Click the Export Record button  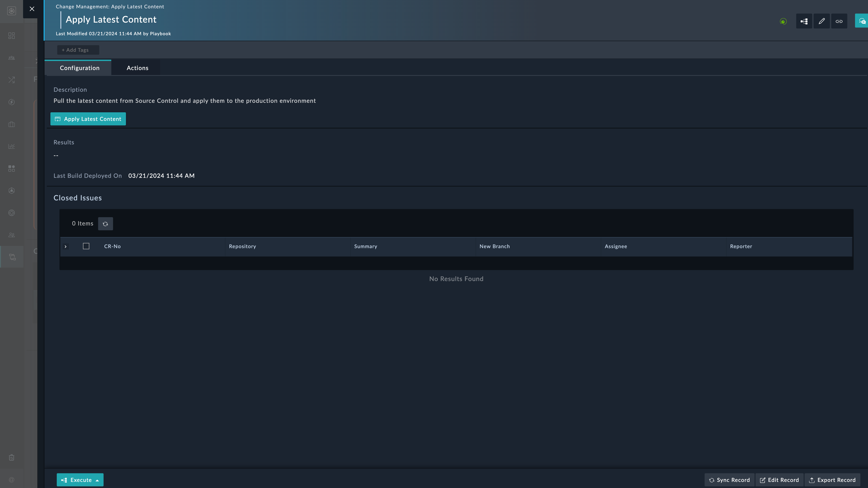pyautogui.click(x=832, y=480)
